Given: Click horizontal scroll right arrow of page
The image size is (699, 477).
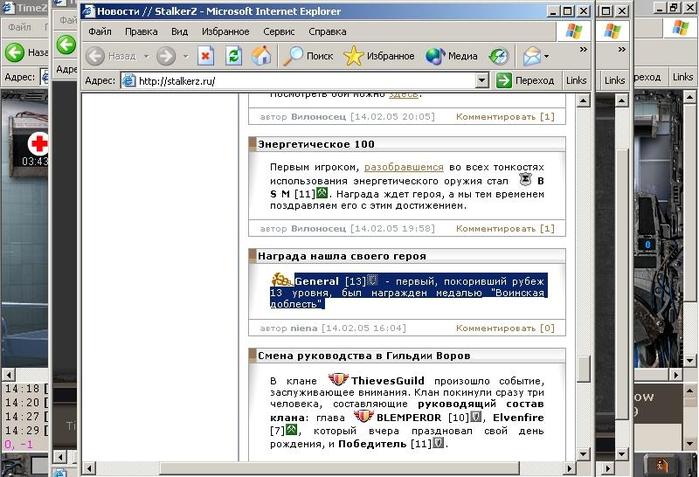Looking at the screenshot, I should (x=569, y=469).
